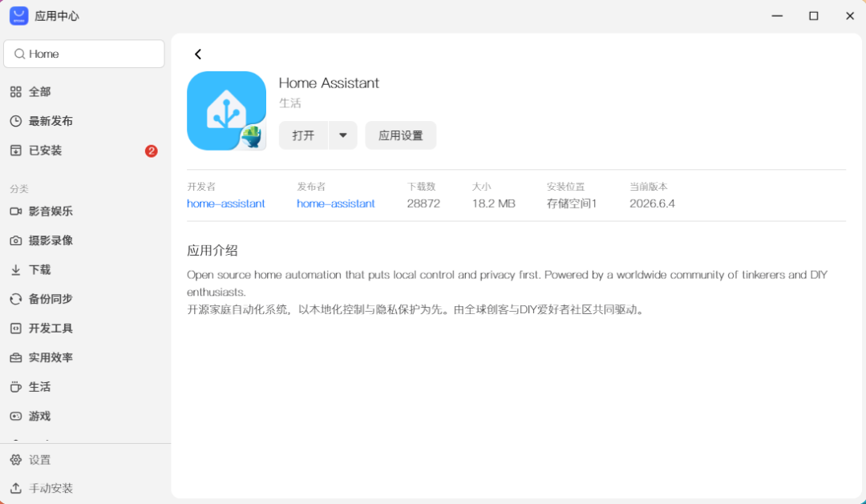Maximize the App Center window

tap(814, 16)
